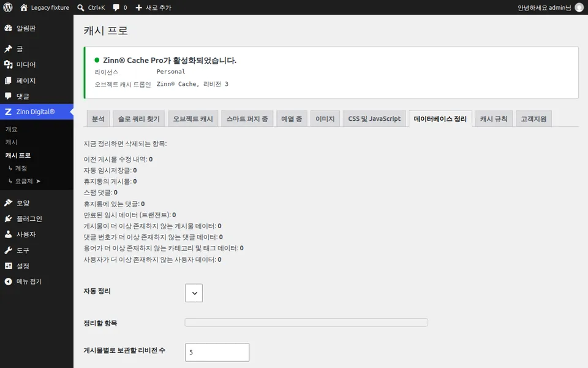Click the 정리할 항목 field

(306, 323)
